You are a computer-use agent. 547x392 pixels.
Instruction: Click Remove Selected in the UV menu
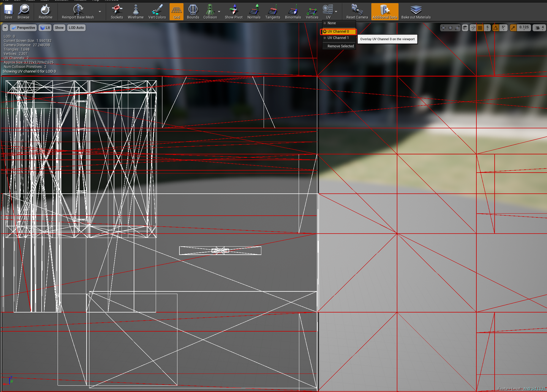pos(339,46)
